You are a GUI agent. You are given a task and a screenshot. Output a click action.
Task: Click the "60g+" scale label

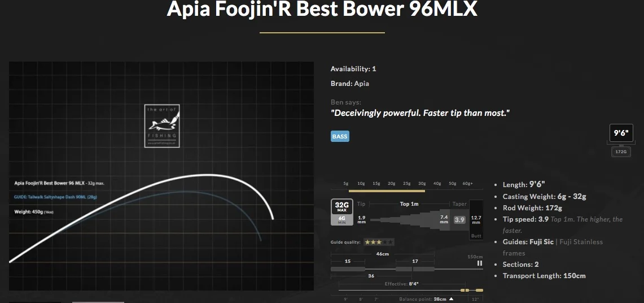point(467,183)
